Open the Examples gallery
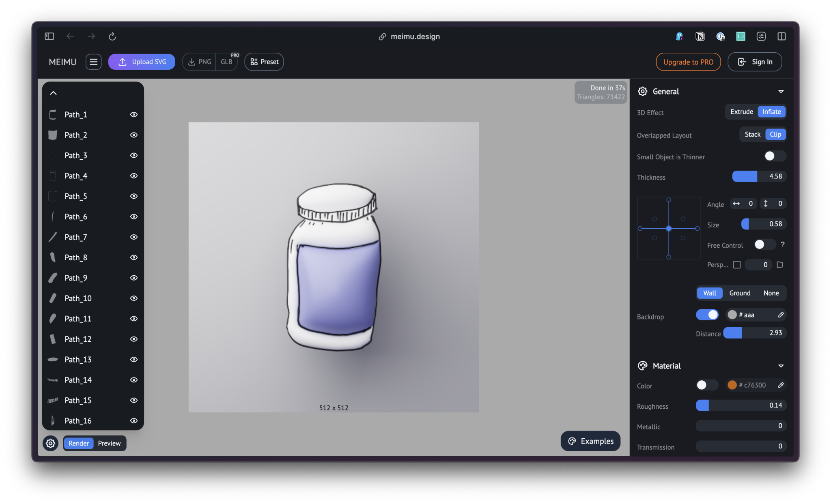831x504 pixels. [590, 441]
